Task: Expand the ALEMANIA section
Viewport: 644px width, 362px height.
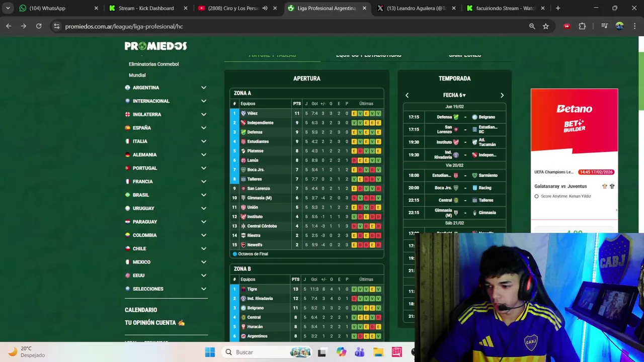Action: [x=166, y=155]
